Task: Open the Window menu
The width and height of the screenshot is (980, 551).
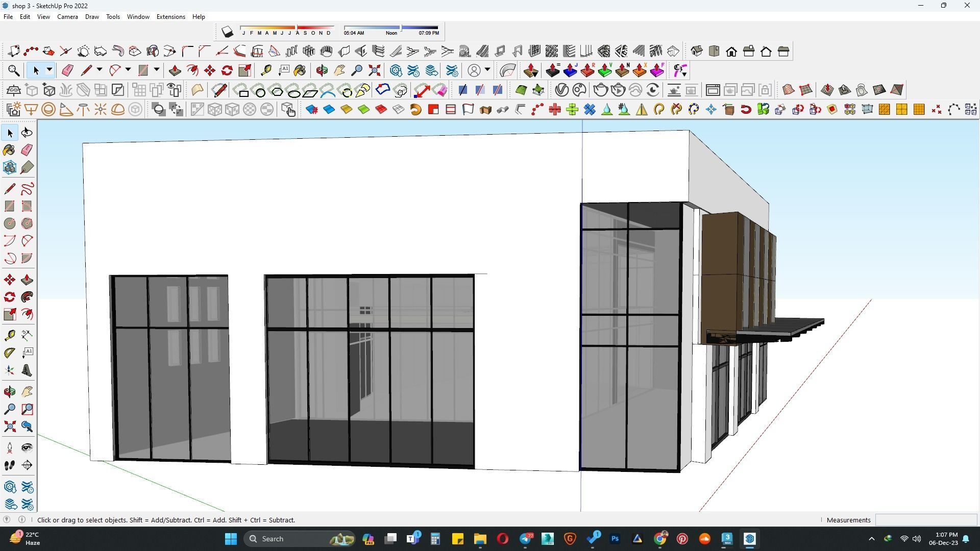Action: click(138, 17)
